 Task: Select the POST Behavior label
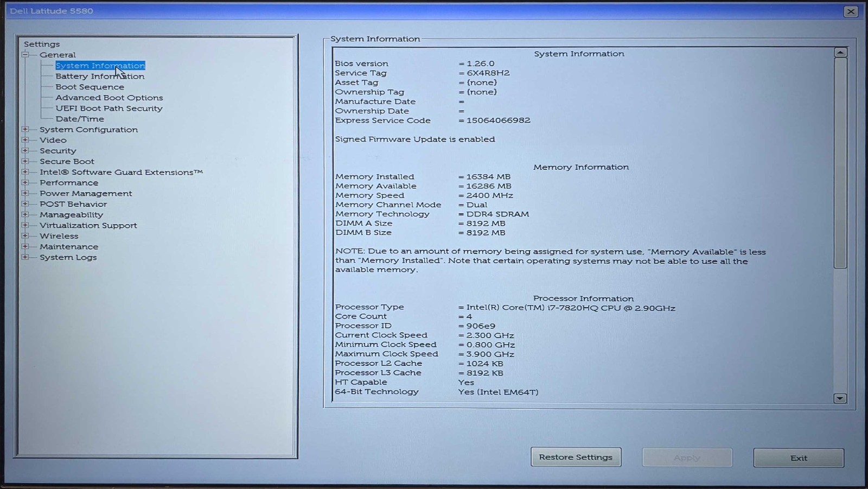pos(73,204)
